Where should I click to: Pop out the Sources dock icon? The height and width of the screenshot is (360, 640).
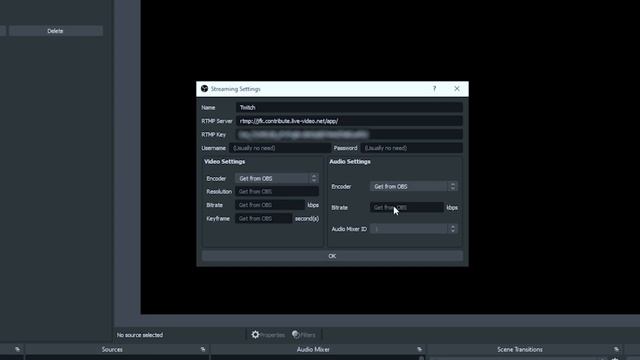point(203,349)
